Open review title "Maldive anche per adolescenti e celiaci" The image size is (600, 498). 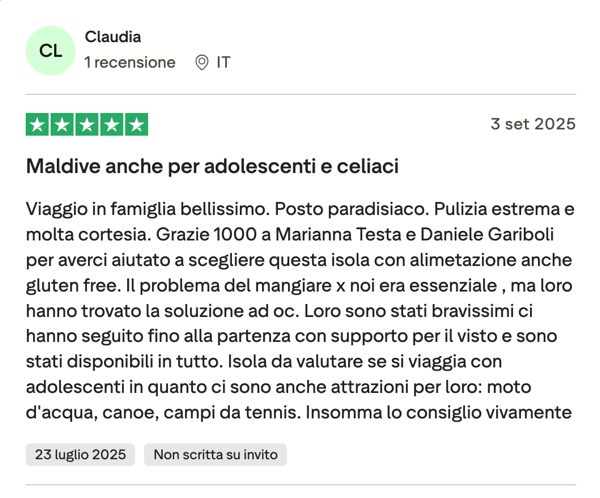pyautogui.click(x=212, y=165)
